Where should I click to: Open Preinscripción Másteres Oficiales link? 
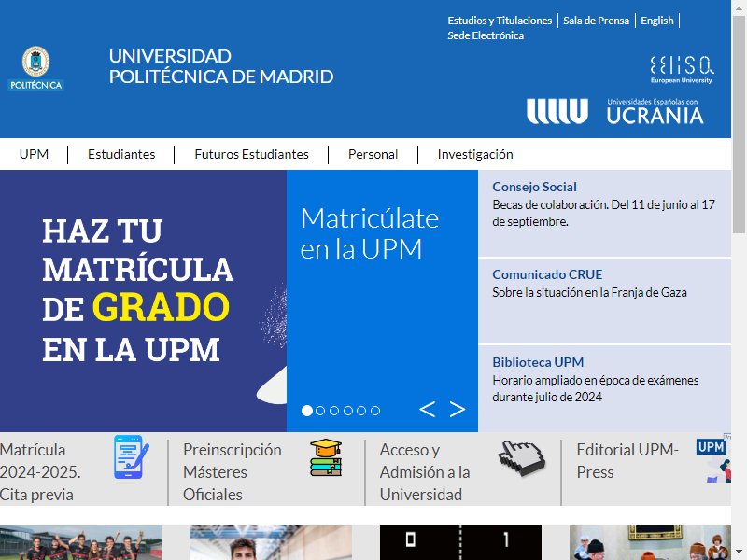[232, 472]
